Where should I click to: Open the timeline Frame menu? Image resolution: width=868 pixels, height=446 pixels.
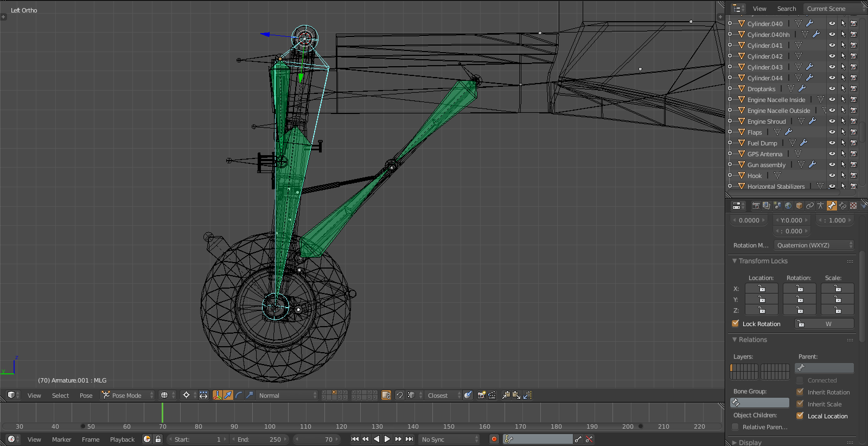(91, 439)
